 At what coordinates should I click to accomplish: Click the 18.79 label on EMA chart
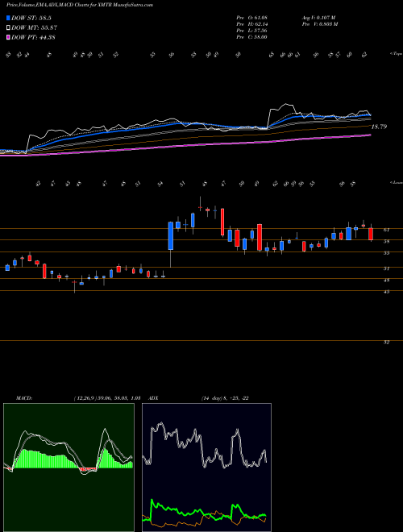click(x=379, y=127)
